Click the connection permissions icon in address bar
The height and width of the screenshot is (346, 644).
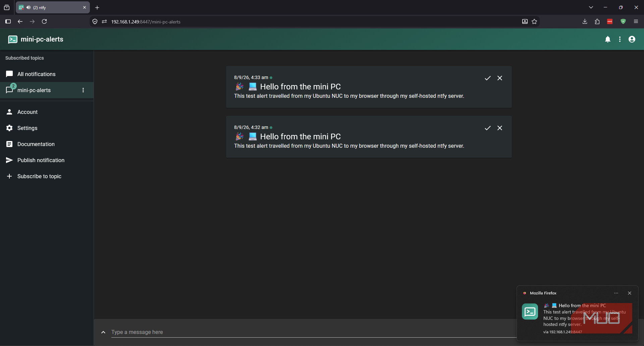[104, 21]
